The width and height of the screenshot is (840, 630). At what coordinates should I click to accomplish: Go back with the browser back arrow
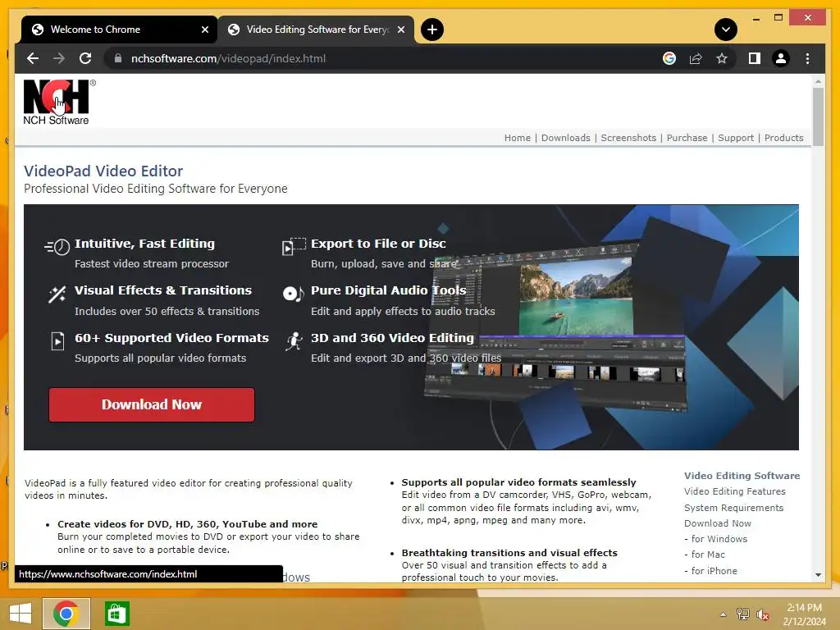(x=33, y=58)
